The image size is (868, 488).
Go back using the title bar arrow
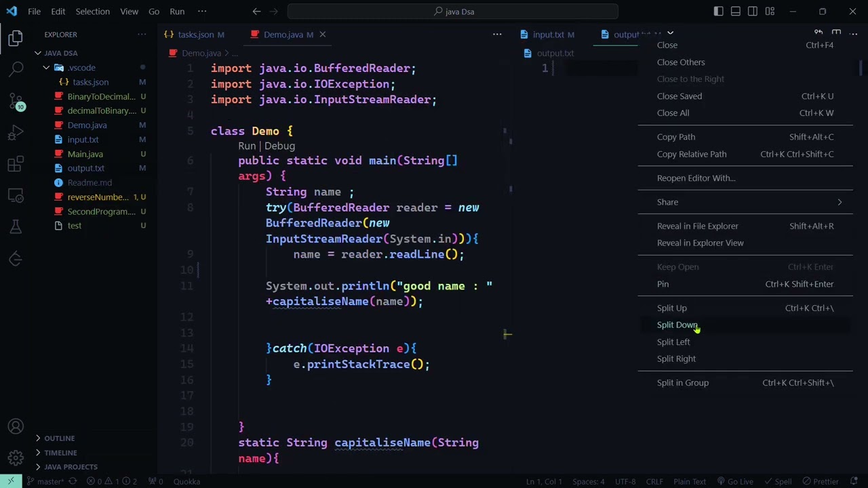point(256,12)
